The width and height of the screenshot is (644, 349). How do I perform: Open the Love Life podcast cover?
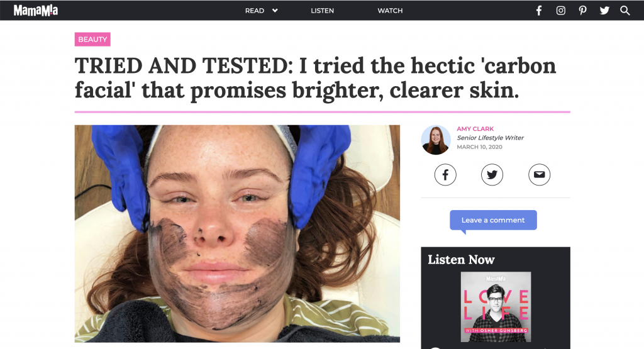[496, 307]
